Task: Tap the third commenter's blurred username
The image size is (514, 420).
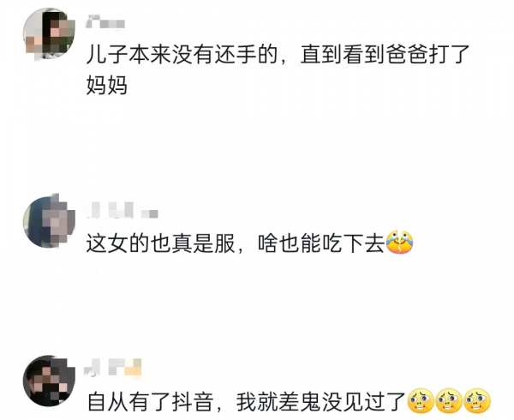Action: [x=113, y=367]
